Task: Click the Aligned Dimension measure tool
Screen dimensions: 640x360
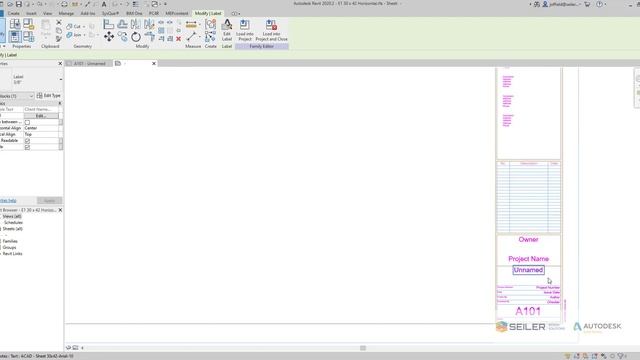Action: coord(191,25)
